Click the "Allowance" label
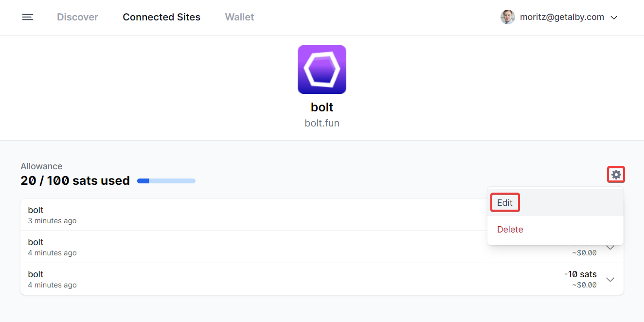The image size is (644, 322). tap(41, 166)
